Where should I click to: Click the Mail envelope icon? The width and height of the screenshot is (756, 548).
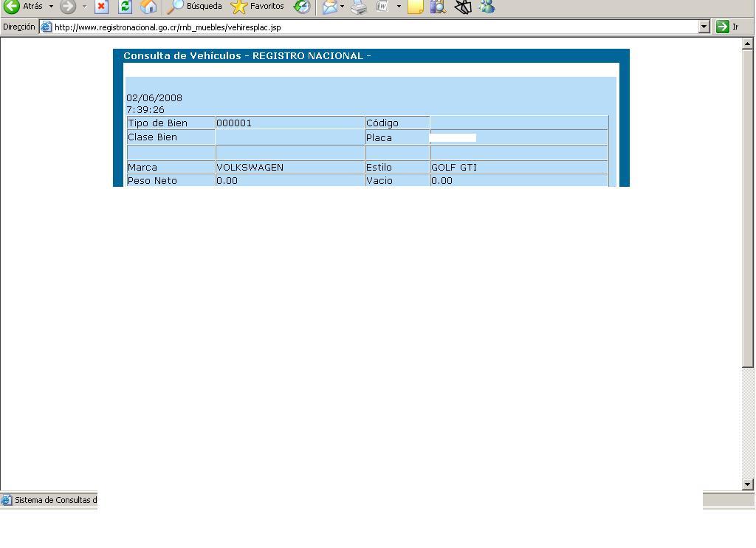click(329, 7)
